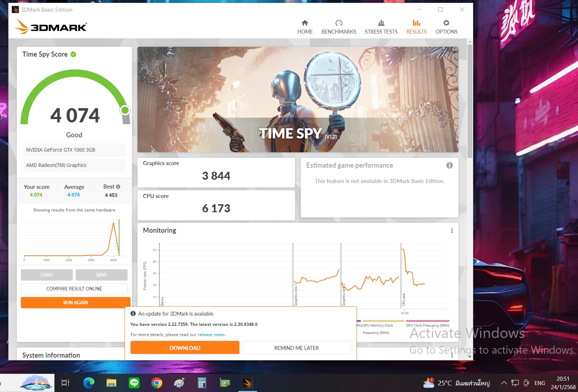Click DOWNLOAD in update notification
Screen dimensions: 578x392
click(x=185, y=348)
